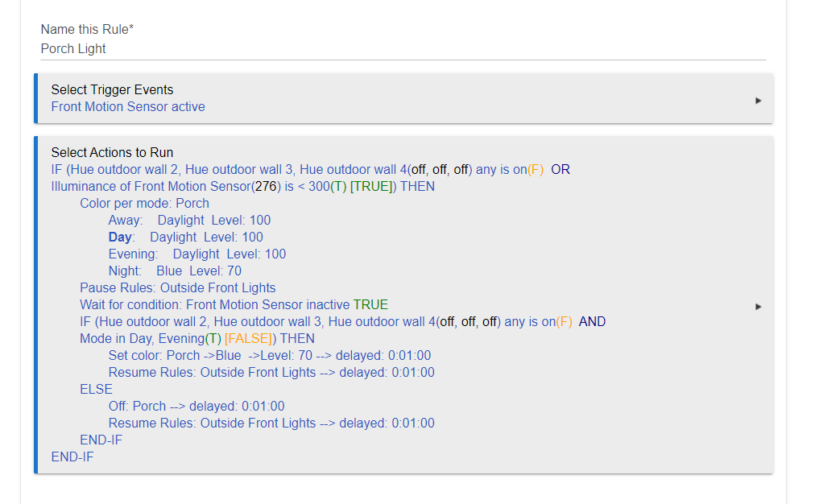Screen dimensions: 819x504
Task: Click the final END-IF line
Action: coord(72,457)
